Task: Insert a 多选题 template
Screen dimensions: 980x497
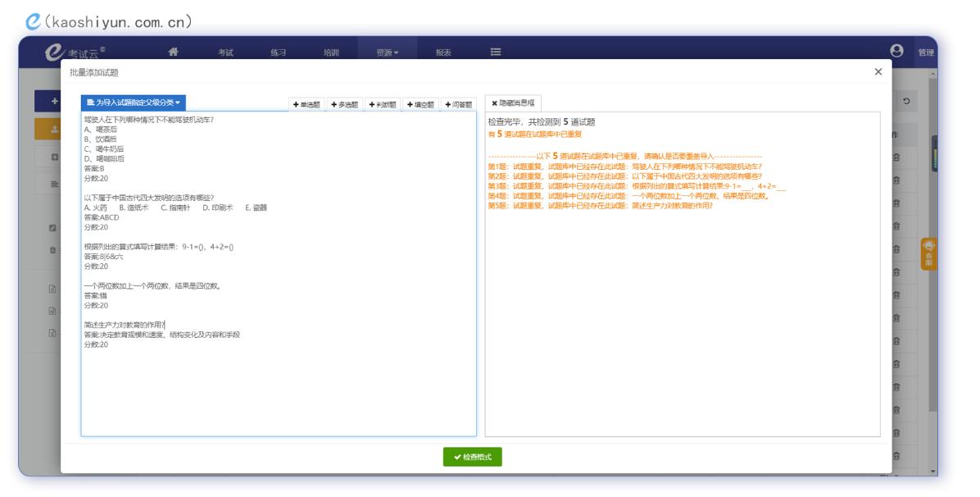Action: [x=344, y=104]
